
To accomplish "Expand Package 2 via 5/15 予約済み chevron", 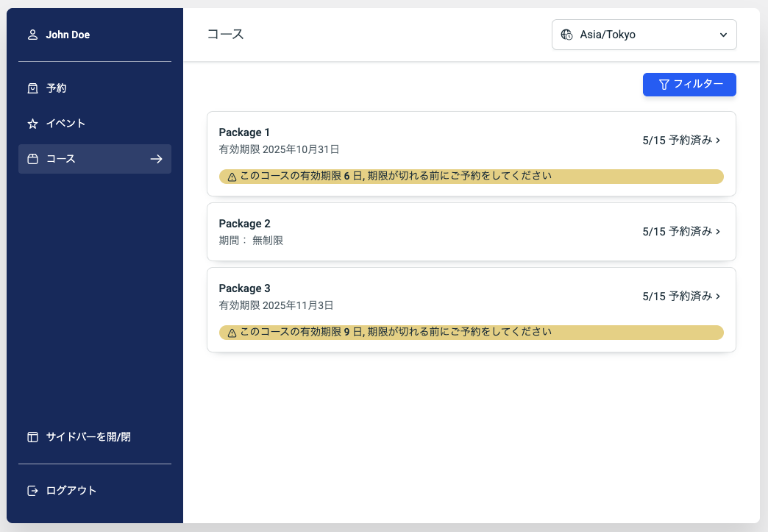I will 718,232.
